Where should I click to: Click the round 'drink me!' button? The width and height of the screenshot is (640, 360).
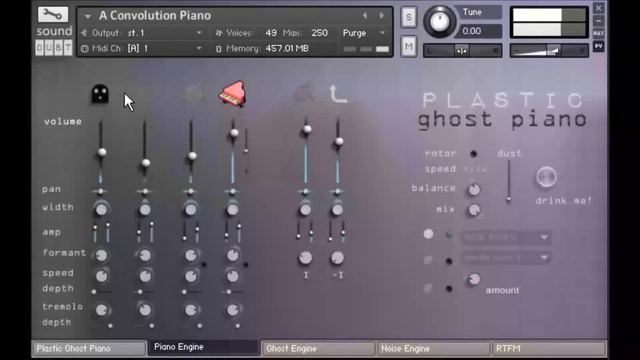click(x=547, y=177)
